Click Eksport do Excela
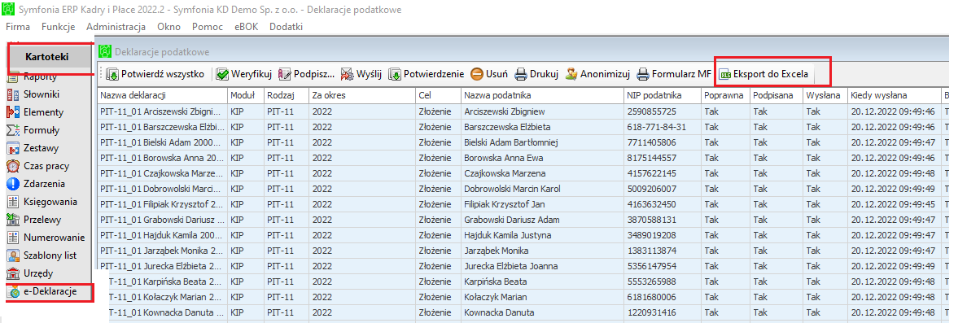980x323 pixels. (x=763, y=74)
